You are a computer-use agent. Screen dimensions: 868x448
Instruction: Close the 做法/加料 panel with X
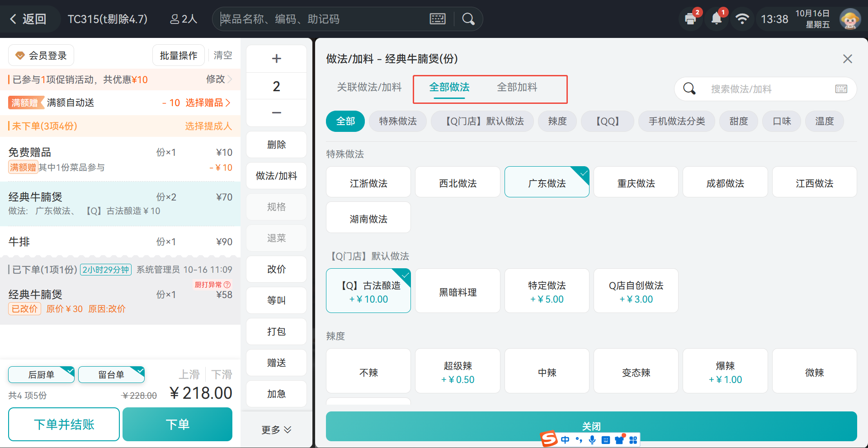[848, 59]
